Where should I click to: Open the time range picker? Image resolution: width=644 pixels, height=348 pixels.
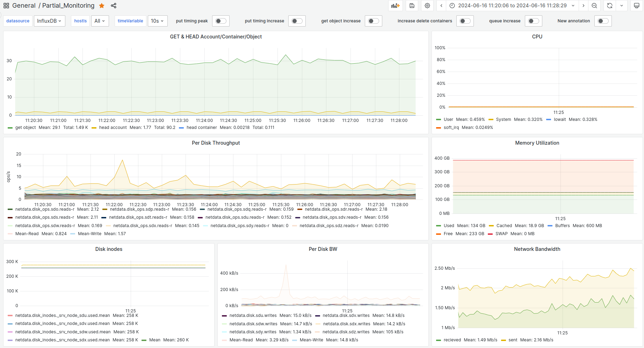point(512,6)
